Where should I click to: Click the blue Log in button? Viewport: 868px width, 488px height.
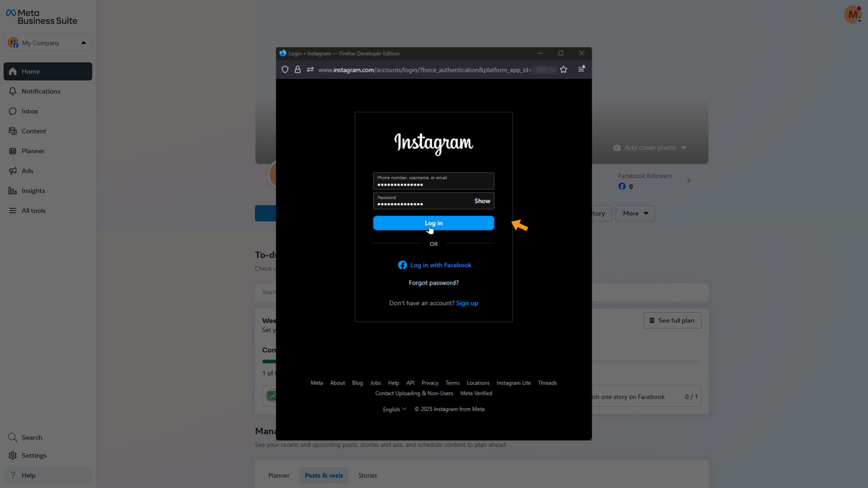pos(434,223)
